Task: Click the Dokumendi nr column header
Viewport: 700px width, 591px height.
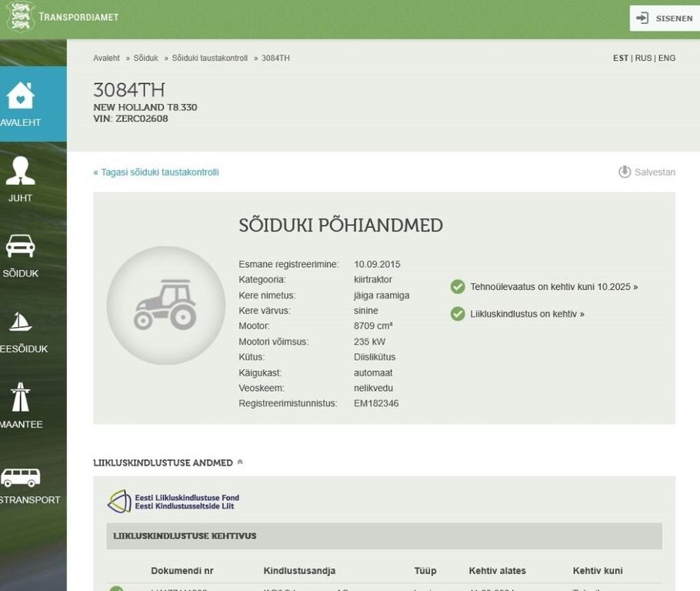Action: [182, 570]
